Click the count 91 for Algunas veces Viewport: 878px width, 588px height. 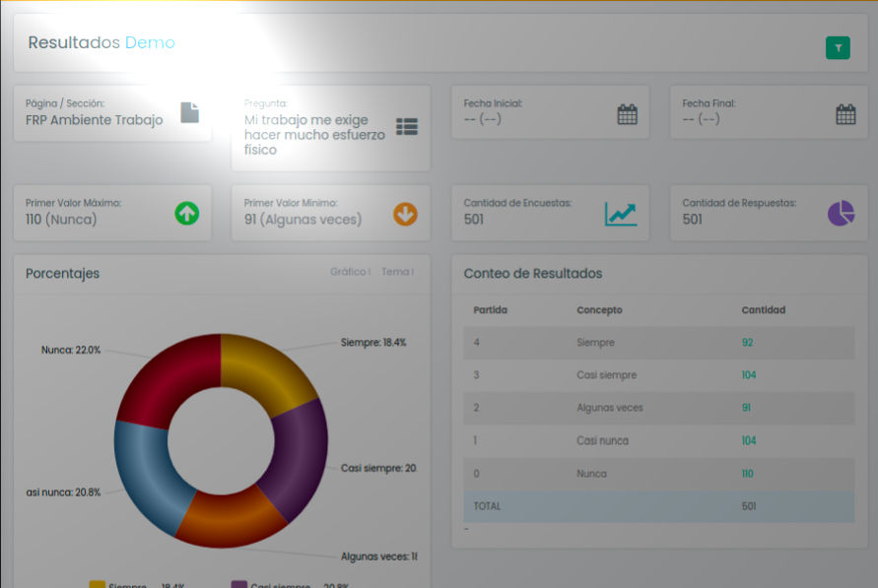point(746,408)
